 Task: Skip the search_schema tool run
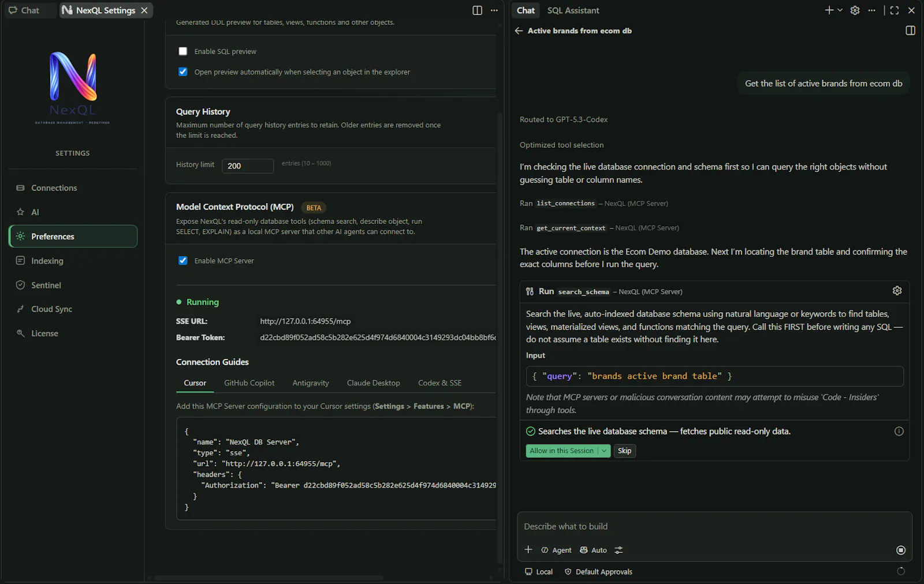pos(624,451)
